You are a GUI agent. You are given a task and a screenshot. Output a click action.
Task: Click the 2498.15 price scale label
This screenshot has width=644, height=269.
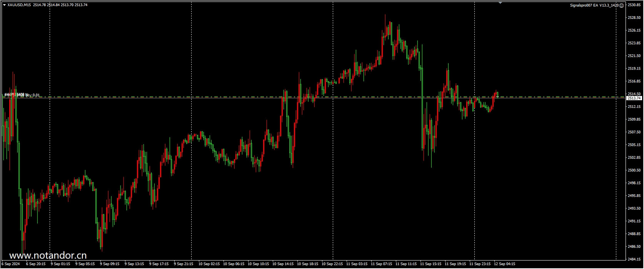[x=634, y=183]
